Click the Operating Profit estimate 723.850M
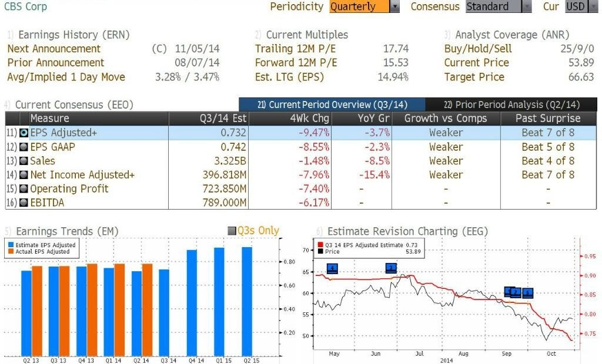Image resolution: width=602 pixels, height=364 pixels. [224, 188]
